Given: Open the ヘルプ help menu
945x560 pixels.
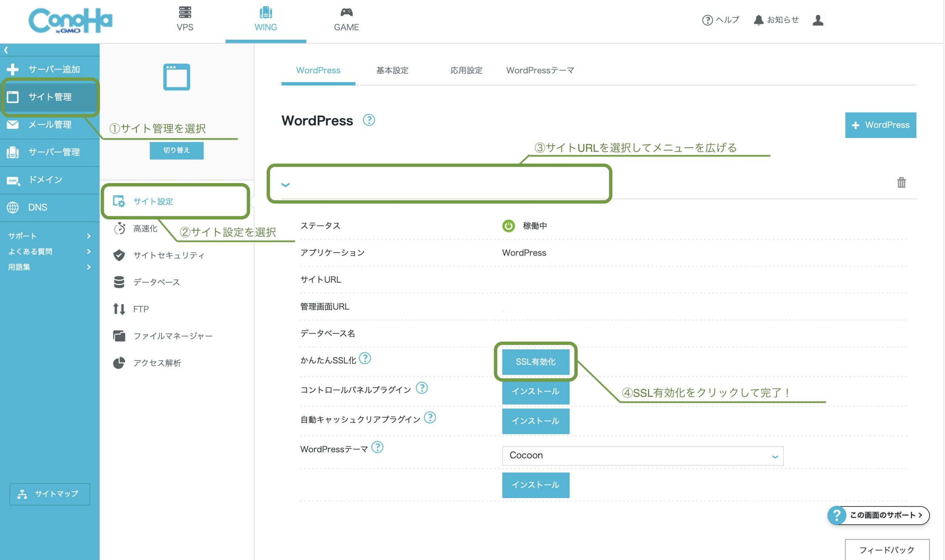Looking at the screenshot, I should (720, 20).
